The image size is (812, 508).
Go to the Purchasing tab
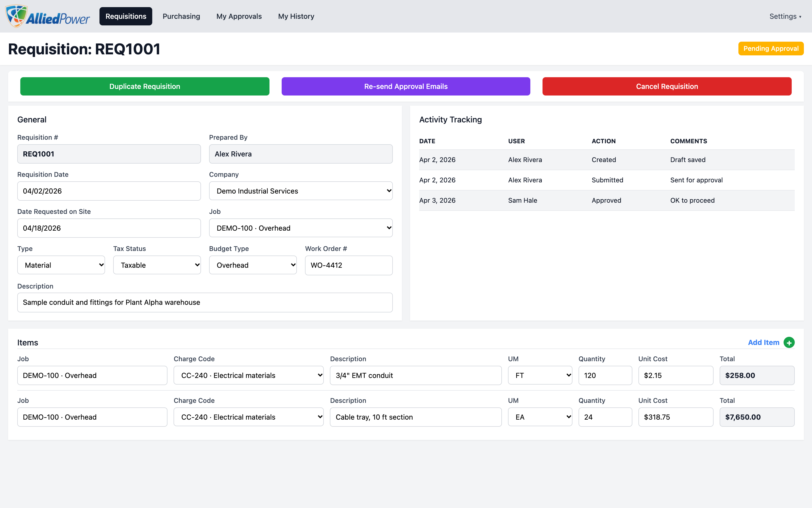point(181,16)
